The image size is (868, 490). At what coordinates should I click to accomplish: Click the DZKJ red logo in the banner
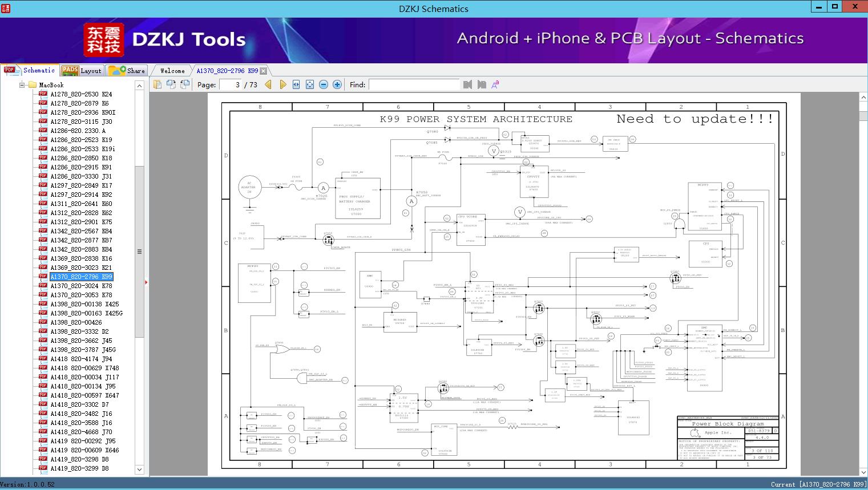tap(104, 39)
